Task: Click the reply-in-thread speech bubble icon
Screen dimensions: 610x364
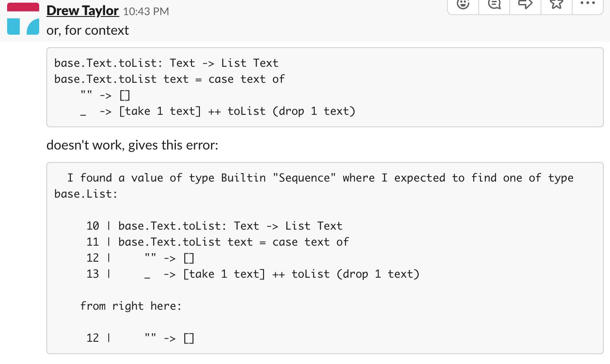Action: (494, 4)
